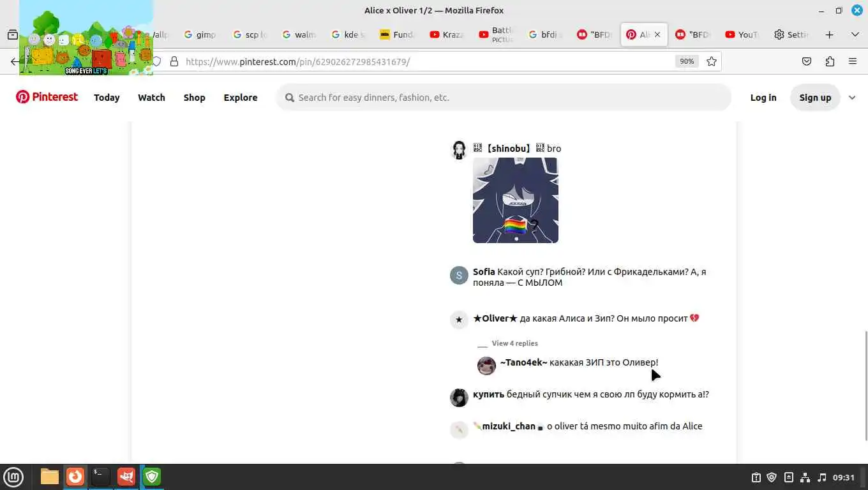The image size is (868, 490).
Task: Click the page vertical scrollbar thumb
Action: click(x=866, y=386)
